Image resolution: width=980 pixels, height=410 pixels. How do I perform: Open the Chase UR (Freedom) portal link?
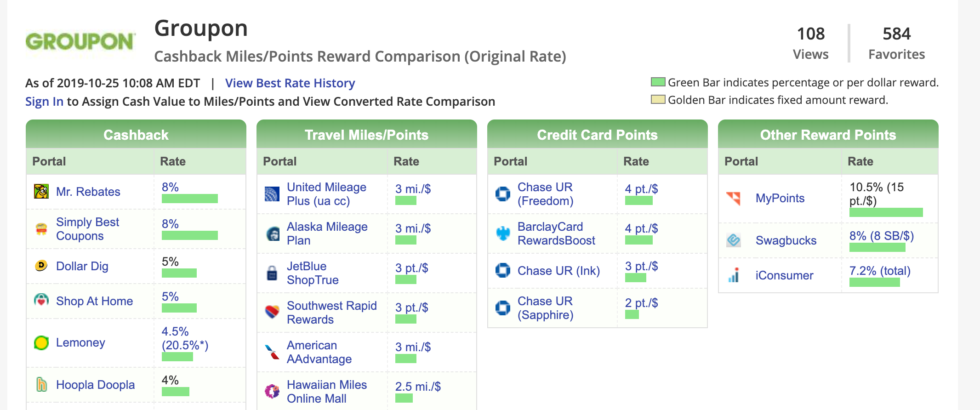pos(546,194)
